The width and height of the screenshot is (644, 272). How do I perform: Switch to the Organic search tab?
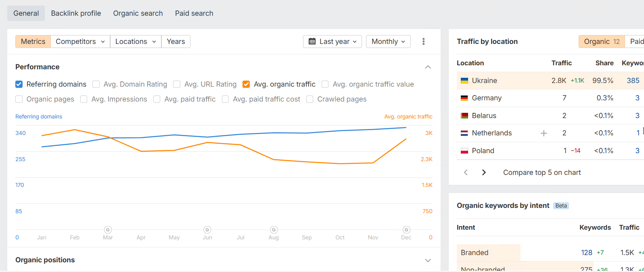point(138,13)
